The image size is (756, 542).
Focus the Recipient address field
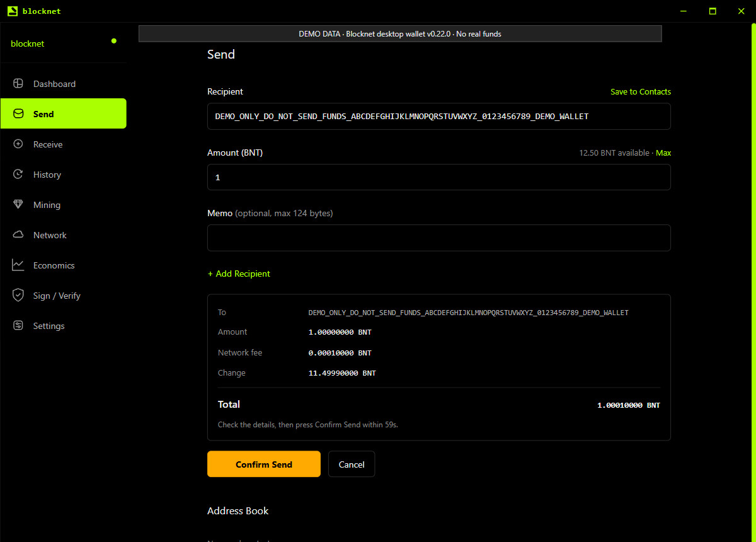(x=439, y=117)
